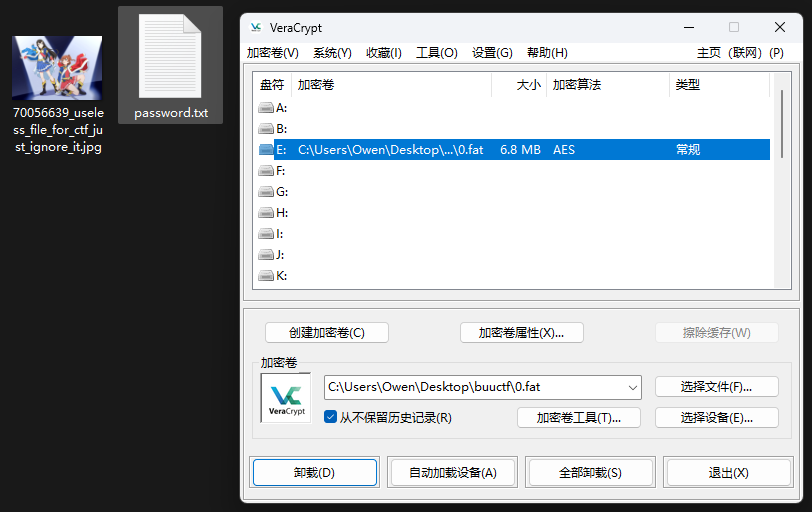
Task: Open the 系统(Y) menu
Action: [x=332, y=53]
